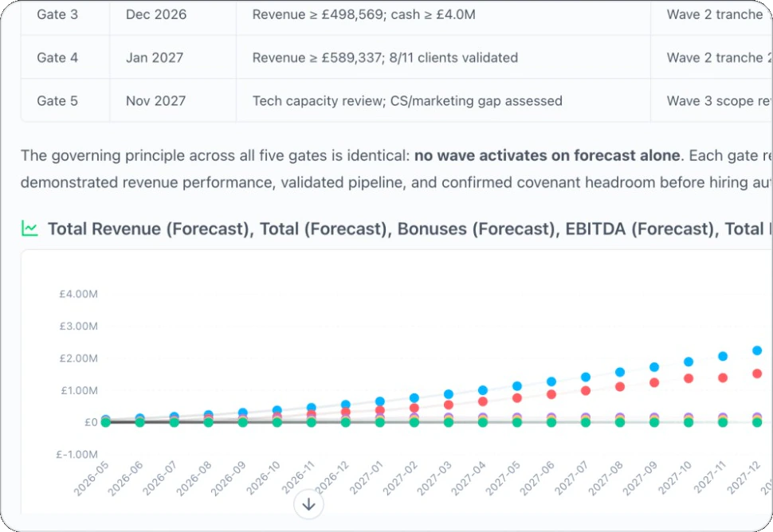Click the blue data point at 2027-11
The width and height of the screenshot is (773, 532).
(723, 356)
